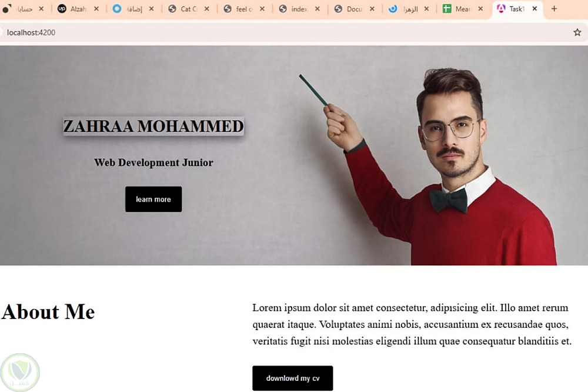Click the bookmark star icon
The width and height of the screenshot is (588, 392).
coord(577,32)
